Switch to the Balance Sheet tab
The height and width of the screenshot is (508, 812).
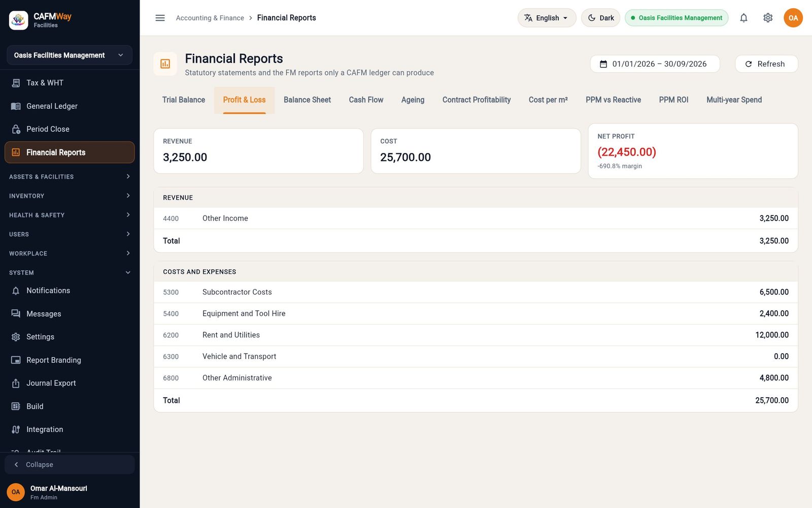coord(307,100)
